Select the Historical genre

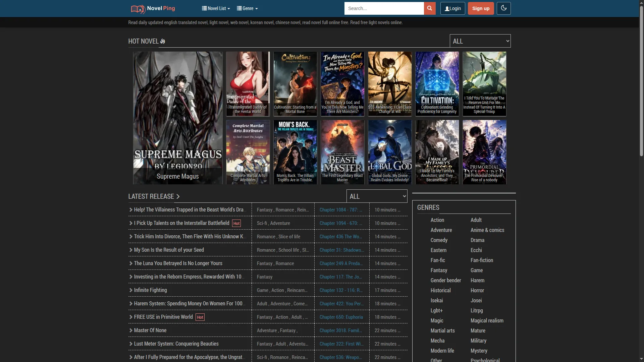point(440,290)
